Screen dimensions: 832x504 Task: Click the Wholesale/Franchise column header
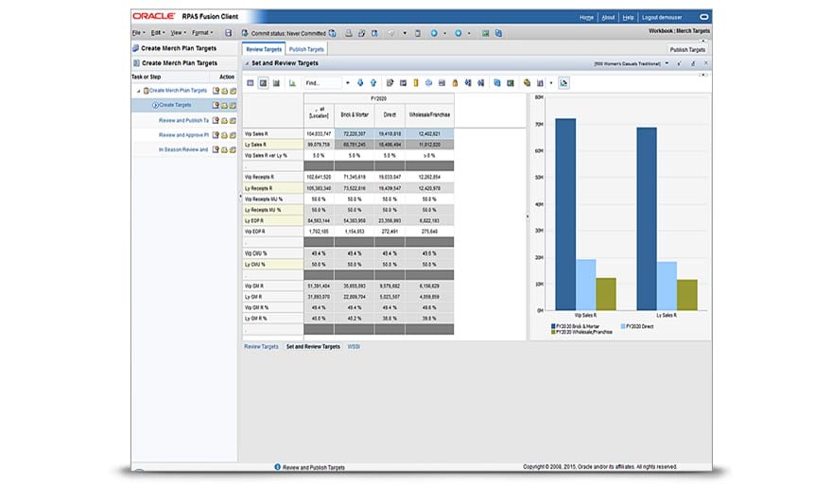(x=429, y=115)
